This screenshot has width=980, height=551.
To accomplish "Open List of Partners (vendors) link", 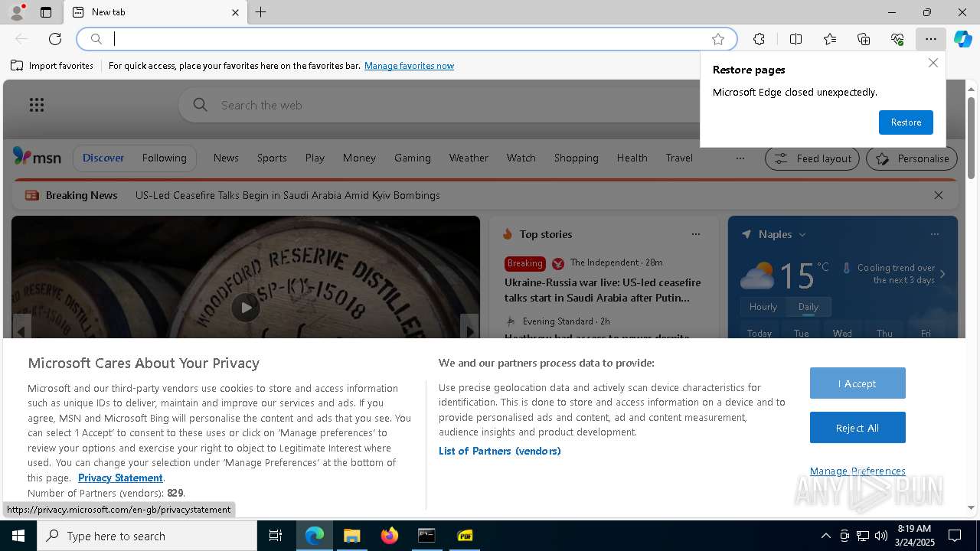I will [500, 451].
